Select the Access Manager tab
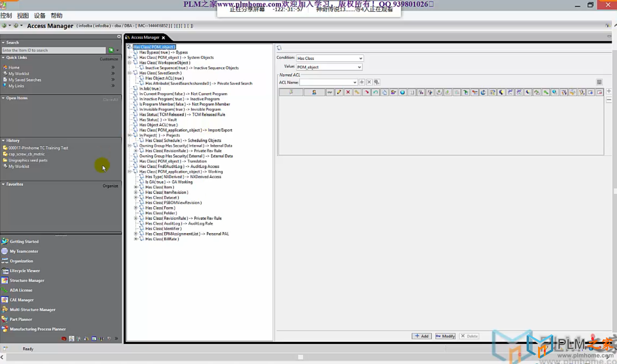Screen dimensions: 617x364 (x=145, y=37)
